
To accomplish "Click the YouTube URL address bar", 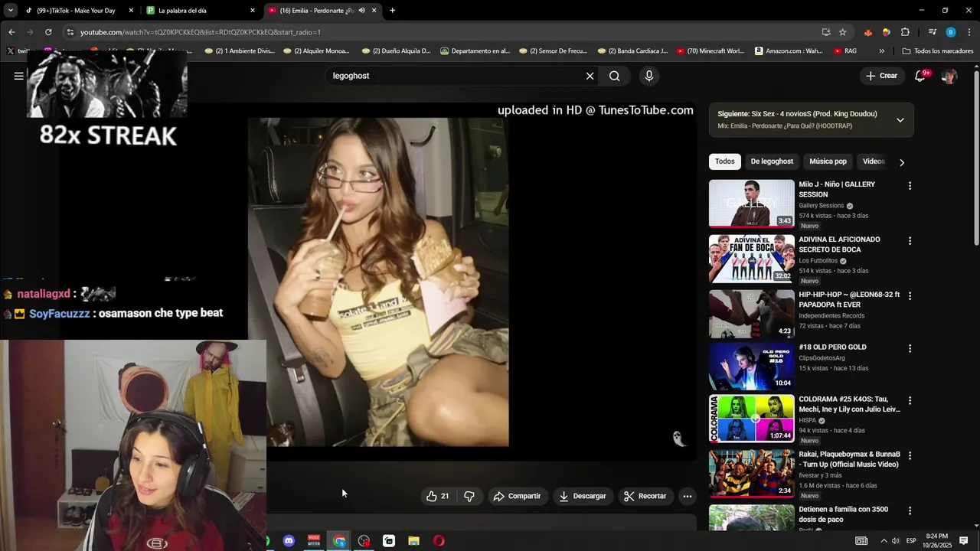I will coord(444,32).
